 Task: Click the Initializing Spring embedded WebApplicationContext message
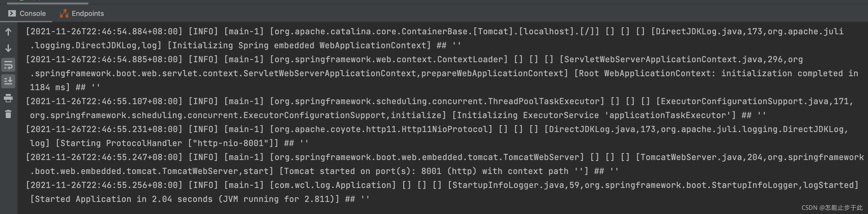(x=299, y=45)
